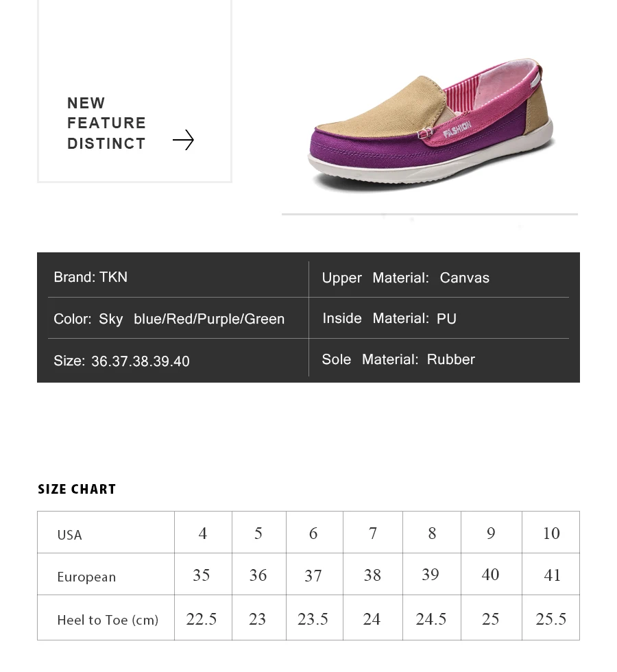
Task: Select European size 36 cell
Action: pyautogui.click(x=259, y=575)
